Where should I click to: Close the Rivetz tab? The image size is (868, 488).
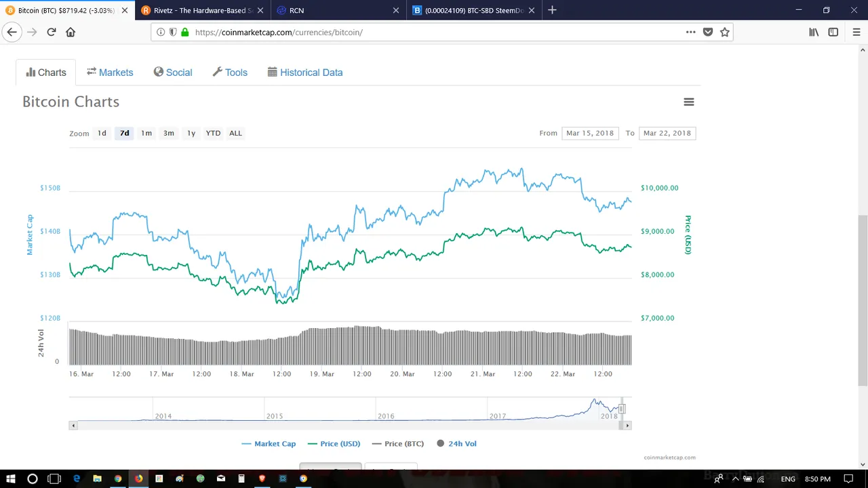coord(260,10)
